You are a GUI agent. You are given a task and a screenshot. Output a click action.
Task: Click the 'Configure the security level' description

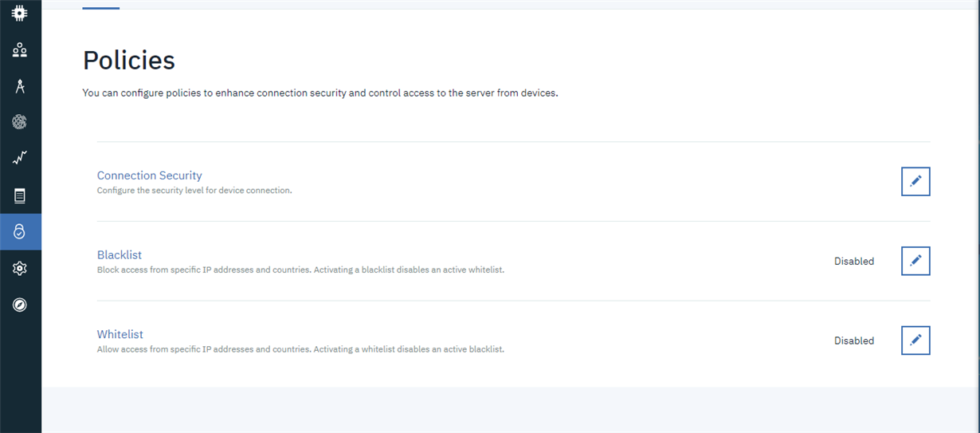click(194, 191)
